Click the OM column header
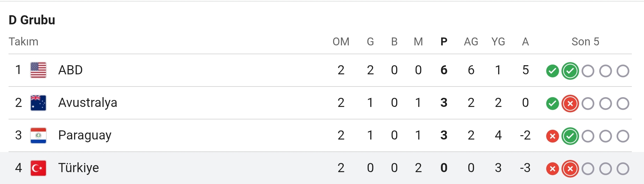Screen dimensions: 644x184 click(x=341, y=42)
